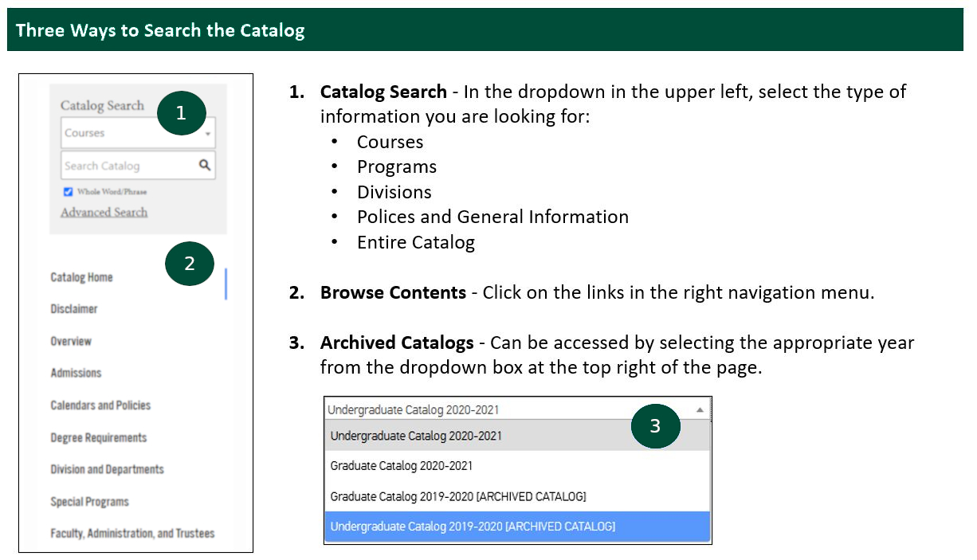977x560 pixels.
Task: Select Graduate Catalog 2019-2020 archived option
Action: [458, 496]
